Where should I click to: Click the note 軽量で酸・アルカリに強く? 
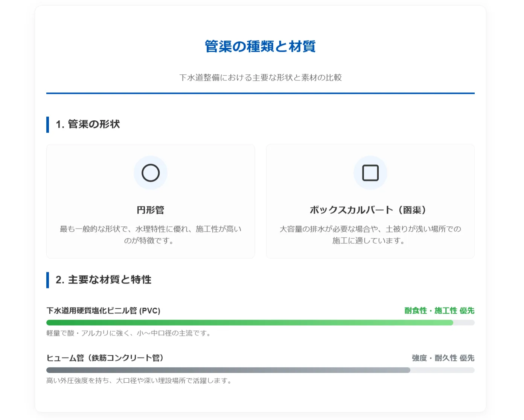(129, 333)
